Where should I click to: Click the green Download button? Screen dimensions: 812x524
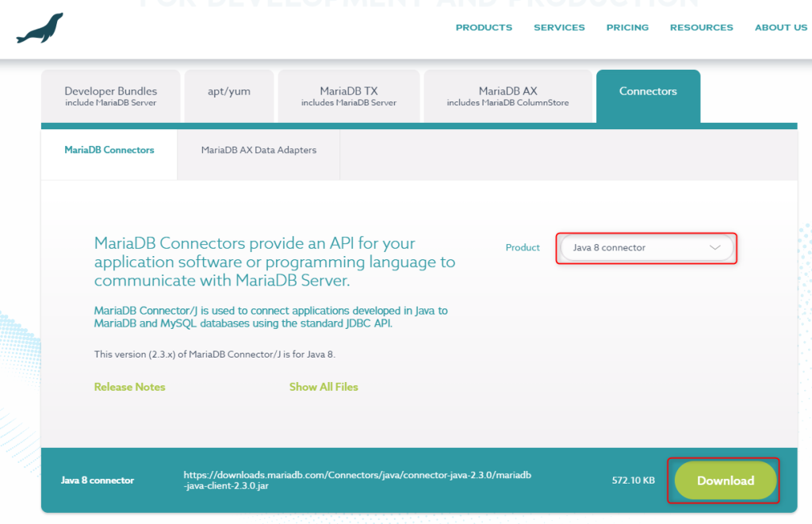tap(725, 480)
